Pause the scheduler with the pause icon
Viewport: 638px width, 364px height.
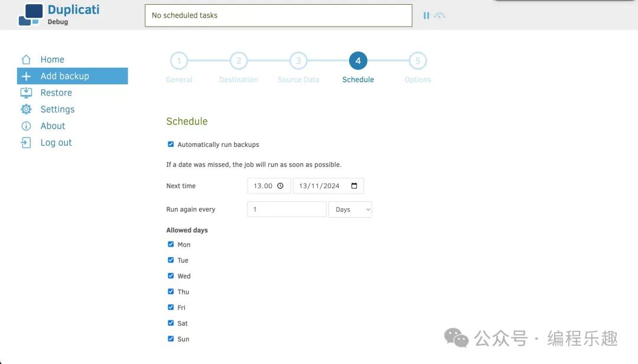click(426, 15)
